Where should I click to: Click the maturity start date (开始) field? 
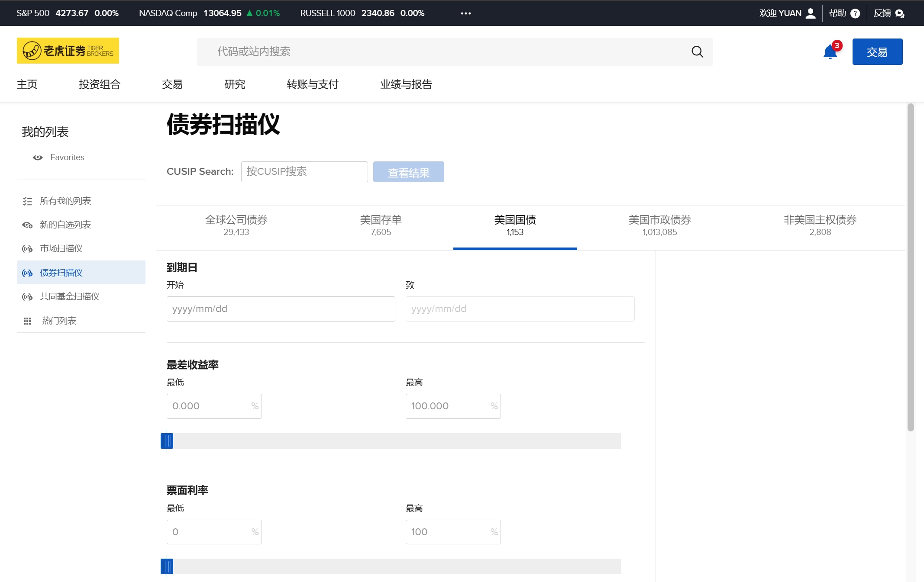[281, 309]
